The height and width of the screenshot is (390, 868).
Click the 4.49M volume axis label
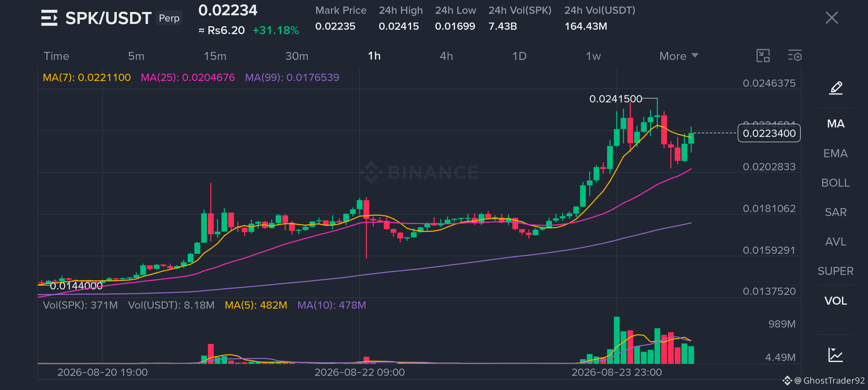click(780, 357)
